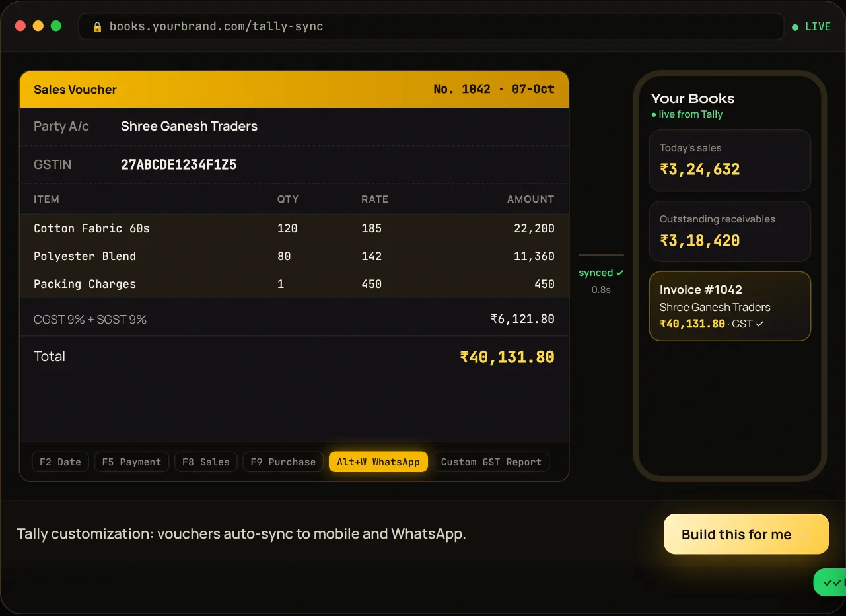This screenshot has height=616, width=846.
Task: Click the quantity 120 for Cotton Fabric
Action: [x=287, y=228]
